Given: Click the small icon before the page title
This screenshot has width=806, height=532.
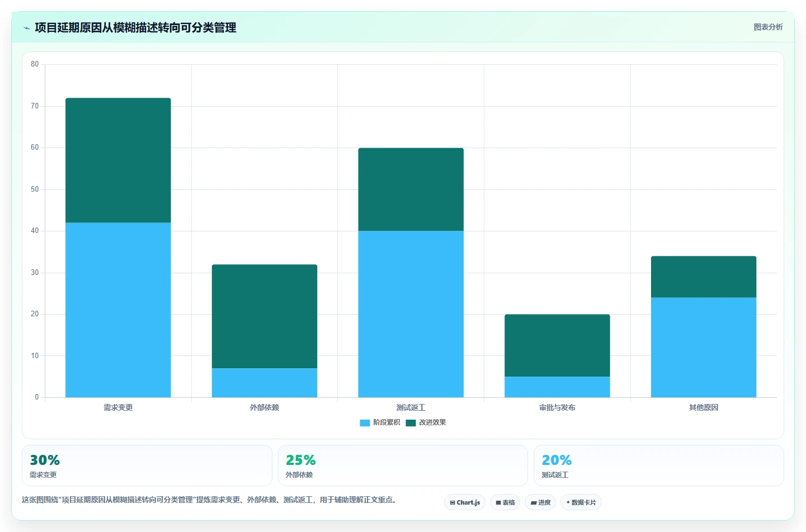Looking at the screenshot, I should click(26, 28).
